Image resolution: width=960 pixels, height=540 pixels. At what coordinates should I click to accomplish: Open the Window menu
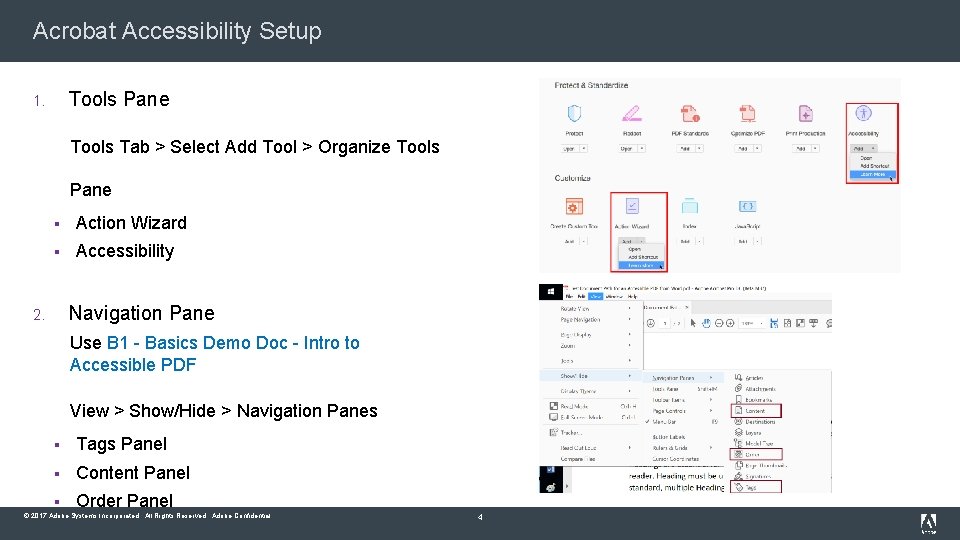click(614, 296)
